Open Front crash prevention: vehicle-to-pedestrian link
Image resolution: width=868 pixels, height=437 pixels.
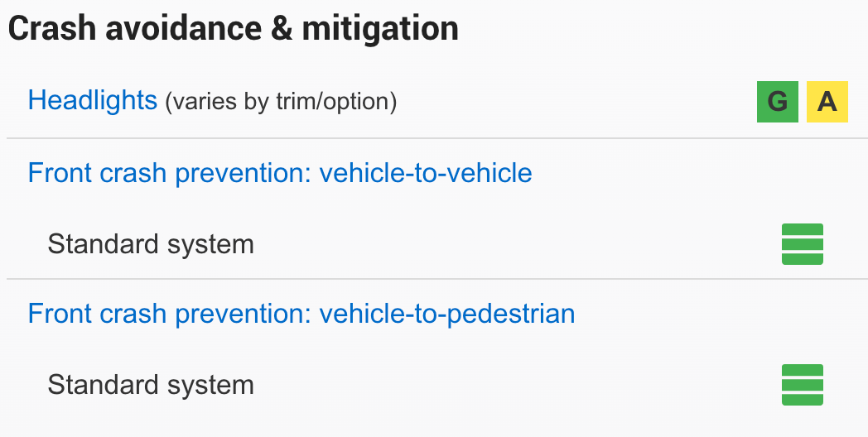(x=301, y=314)
